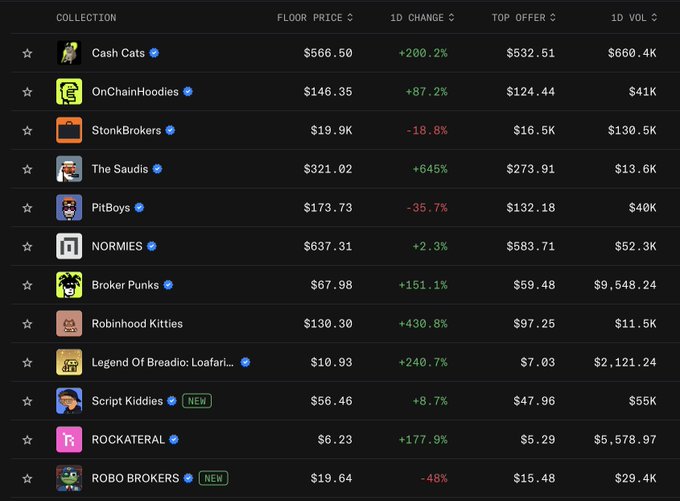The image size is (680, 501).
Task: Click NORMIES verified badge
Action: [x=151, y=246]
